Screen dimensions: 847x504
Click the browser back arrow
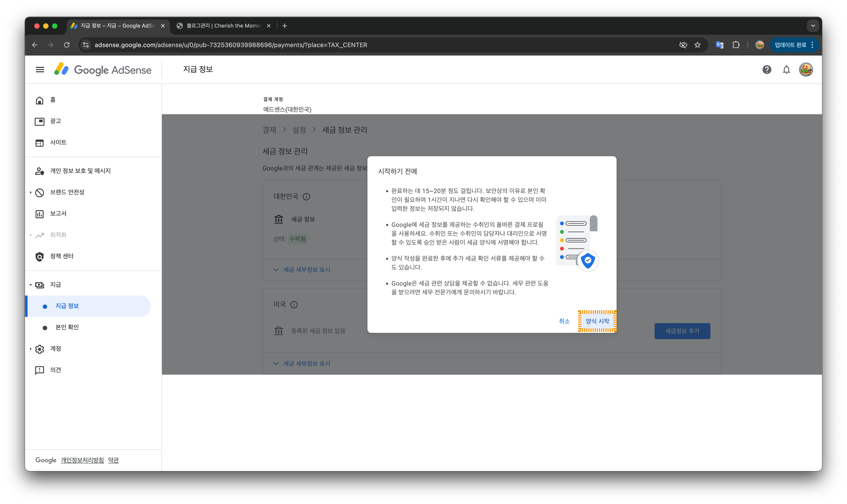tap(35, 45)
